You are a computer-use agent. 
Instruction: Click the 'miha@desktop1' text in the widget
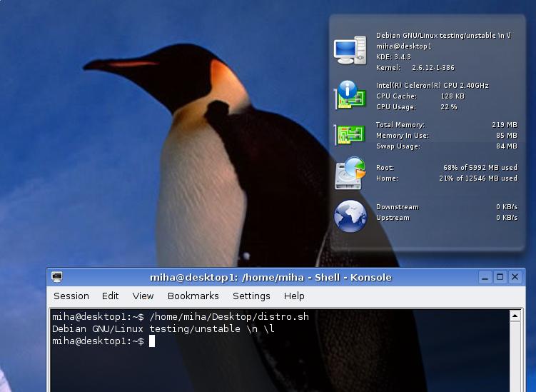click(x=404, y=46)
